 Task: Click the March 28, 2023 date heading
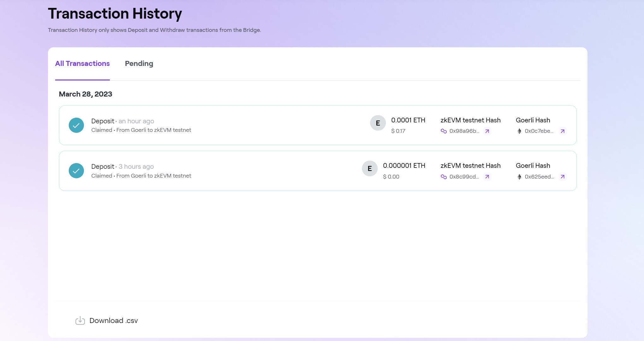[86, 94]
